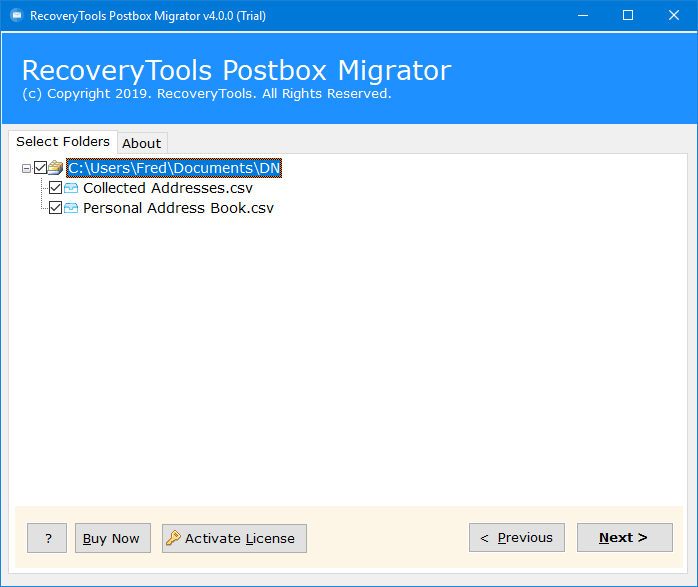Collapse the C:\Users\Fred\Documents tree node

26,168
